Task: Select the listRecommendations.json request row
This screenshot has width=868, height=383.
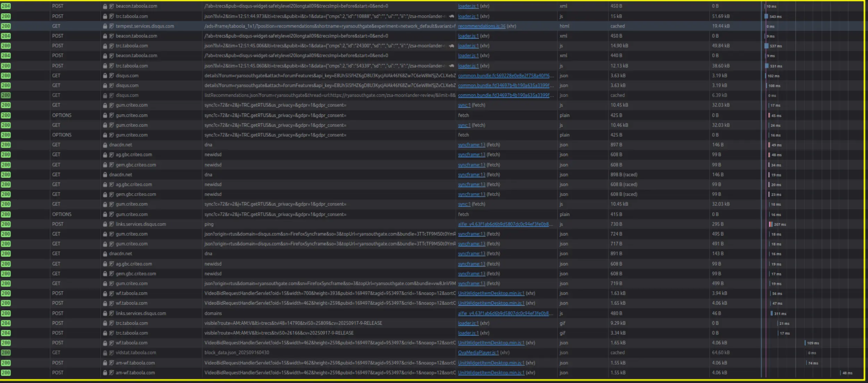Action: 312,95
